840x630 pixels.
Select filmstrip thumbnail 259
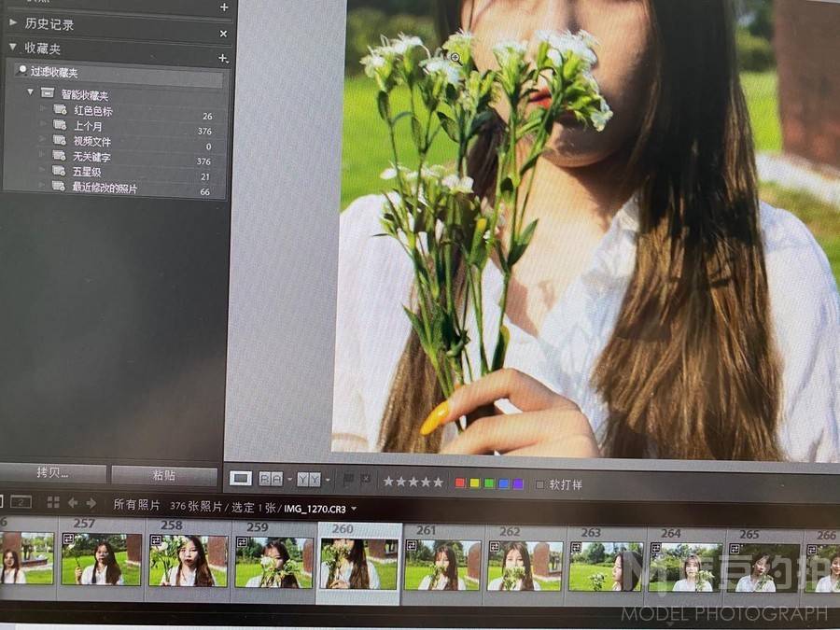click(273, 563)
